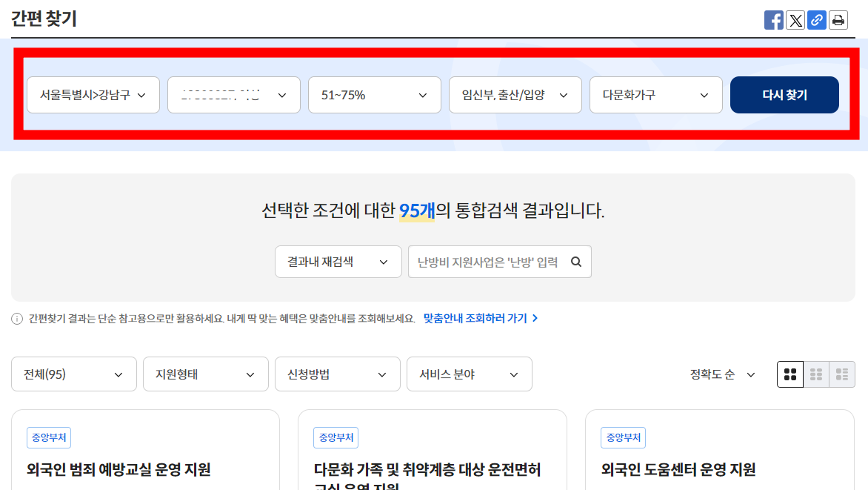Image resolution: width=868 pixels, height=490 pixels.
Task: Click 간편 찾기 page heading
Action: pos(44,19)
